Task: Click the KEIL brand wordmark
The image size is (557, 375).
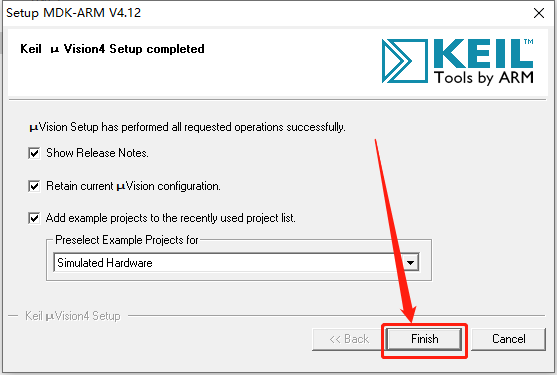Action: (x=483, y=53)
